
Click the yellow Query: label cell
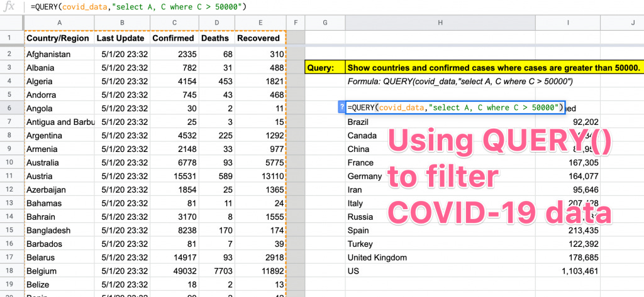tap(325, 68)
